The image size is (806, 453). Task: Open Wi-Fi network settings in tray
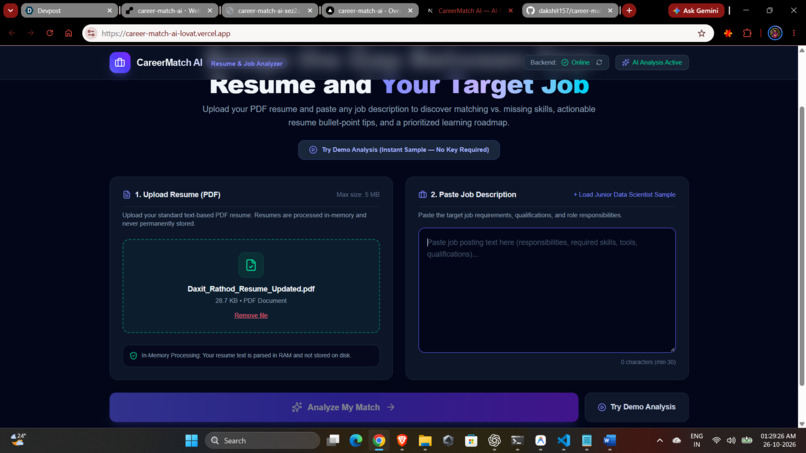(716, 441)
